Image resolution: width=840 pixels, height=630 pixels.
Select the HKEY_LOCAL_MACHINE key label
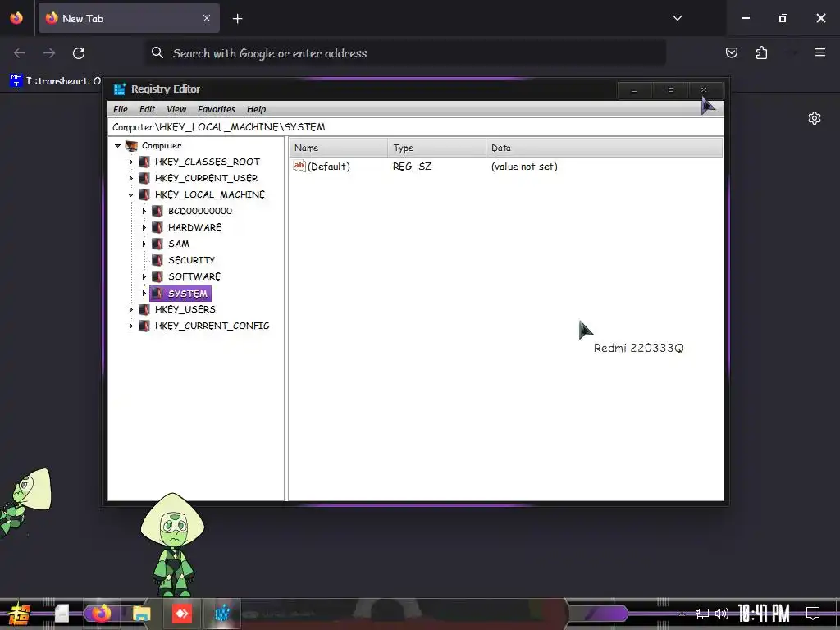(x=210, y=194)
